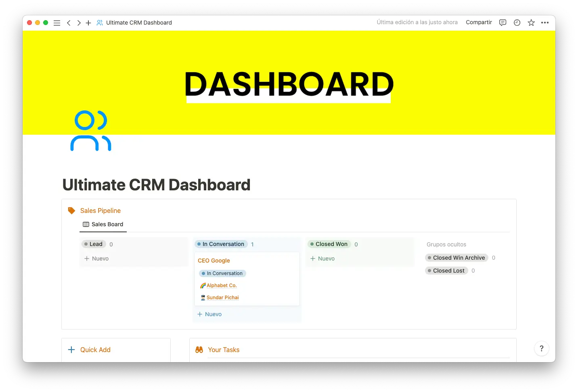Screen dimensions: 578x392
Task: Click the blue people page icon
Action: pyautogui.click(x=90, y=131)
